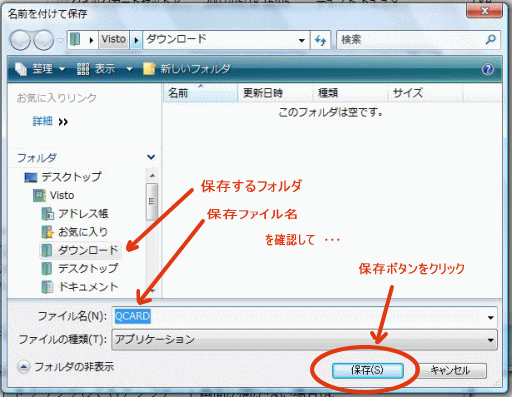Toggle フォルダの非表示 to hide folders
The width and height of the screenshot is (512, 397).
click(x=66, y=367)
